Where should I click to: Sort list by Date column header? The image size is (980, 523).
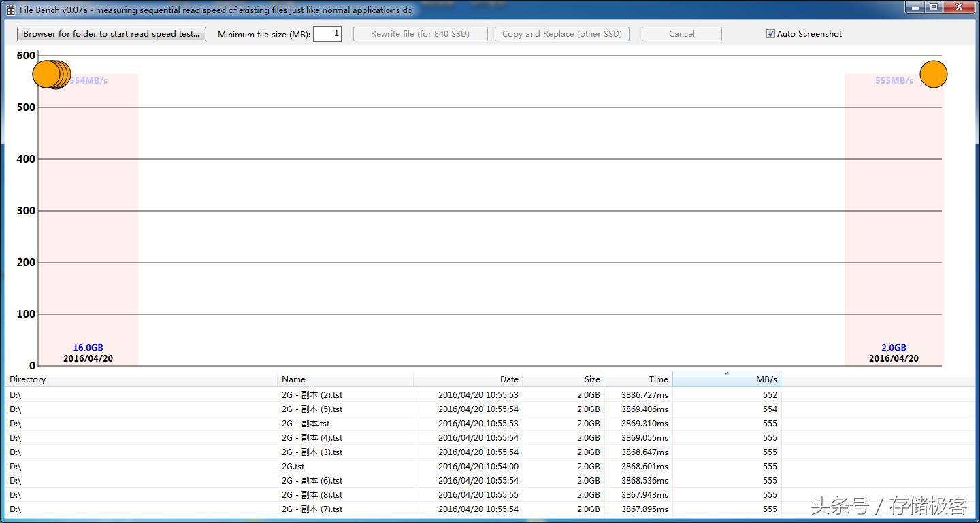click(468, 379)
